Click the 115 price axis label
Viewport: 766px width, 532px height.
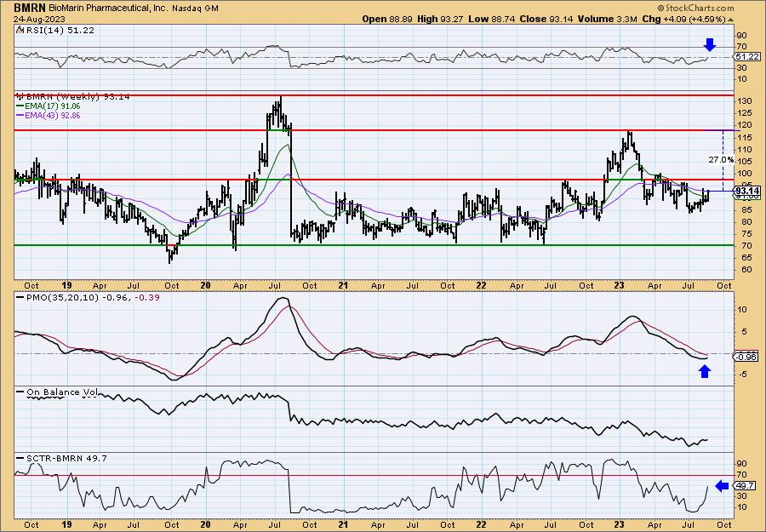point(745,137)
